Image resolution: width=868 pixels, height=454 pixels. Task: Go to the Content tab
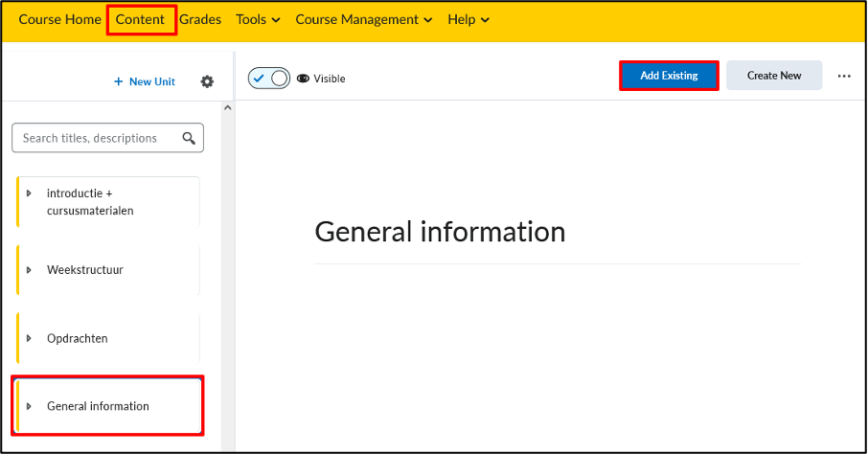[140, 19]
